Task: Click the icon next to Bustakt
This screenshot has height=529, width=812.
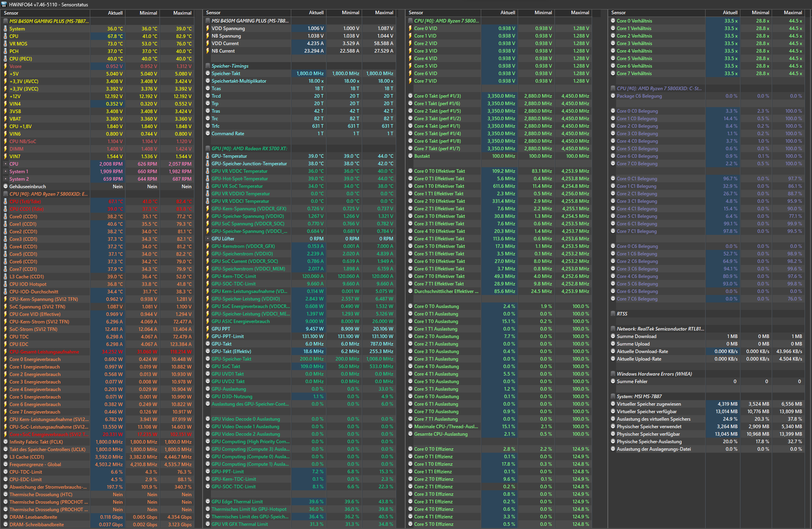Action: (410, 156)
